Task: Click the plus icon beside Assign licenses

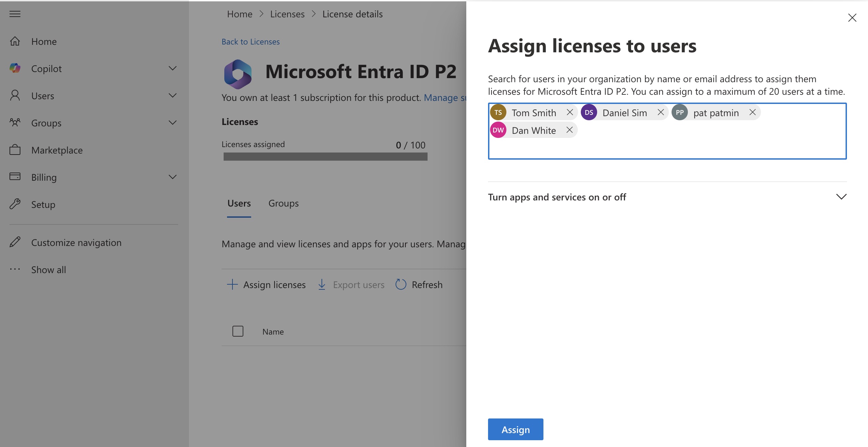Action: [x=232, y=284]
